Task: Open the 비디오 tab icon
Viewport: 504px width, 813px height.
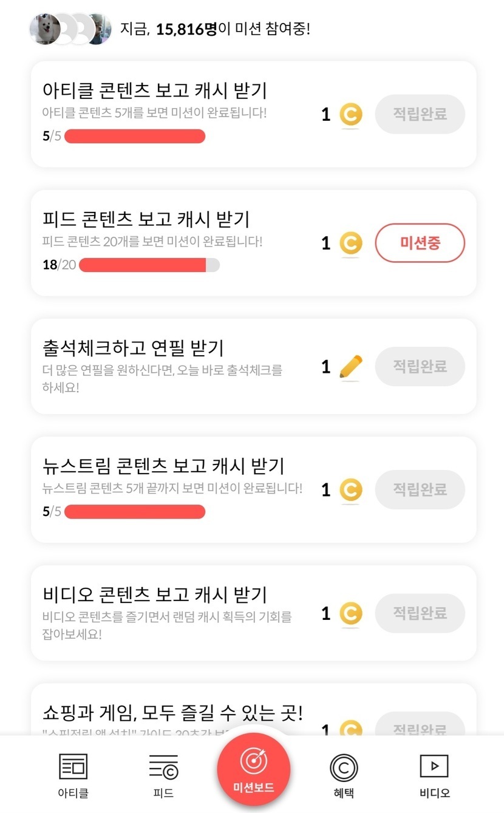Action: point(434,766)
